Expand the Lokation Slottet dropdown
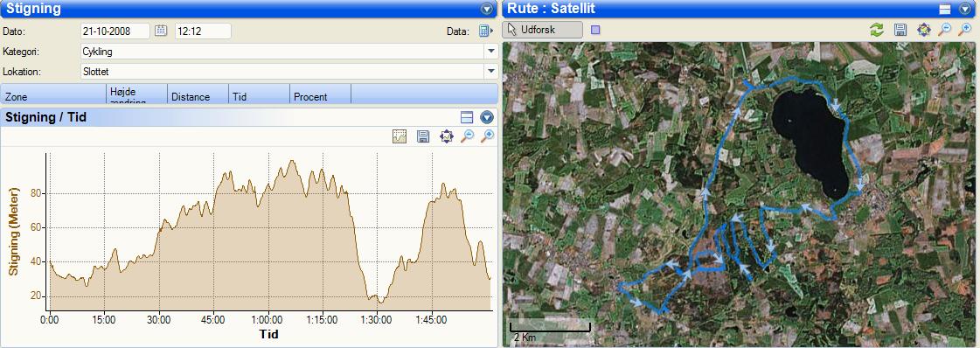Viewport: 980px width, 348px height. [x=490, y=72]
